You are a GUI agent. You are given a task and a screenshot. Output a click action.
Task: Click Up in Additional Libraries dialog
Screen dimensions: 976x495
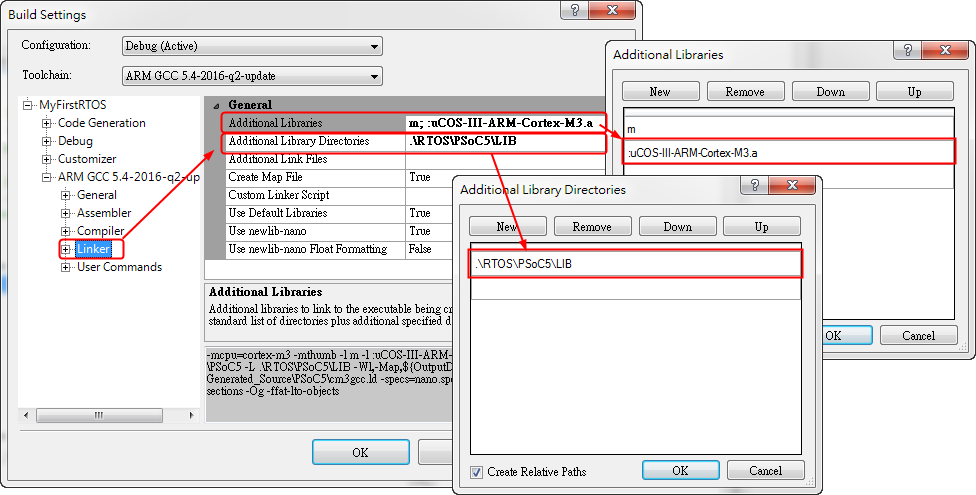pyautogui.click(x=914, y=91)
